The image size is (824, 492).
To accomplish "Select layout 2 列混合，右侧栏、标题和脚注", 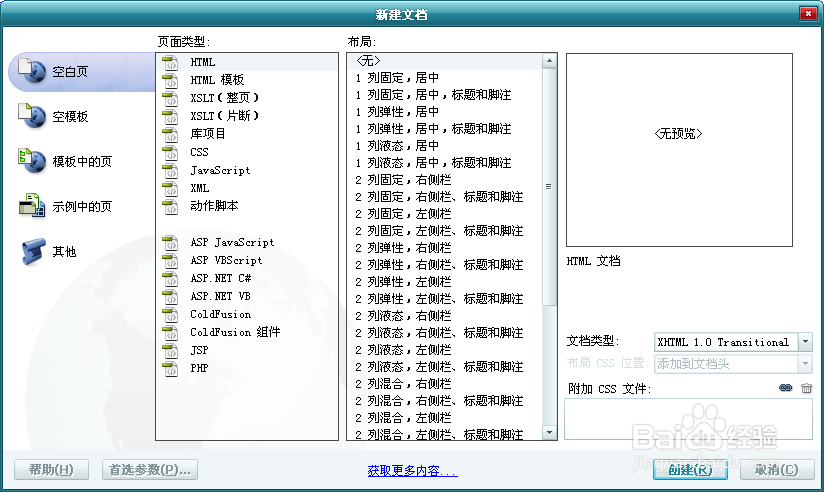I will coord(439,401).
